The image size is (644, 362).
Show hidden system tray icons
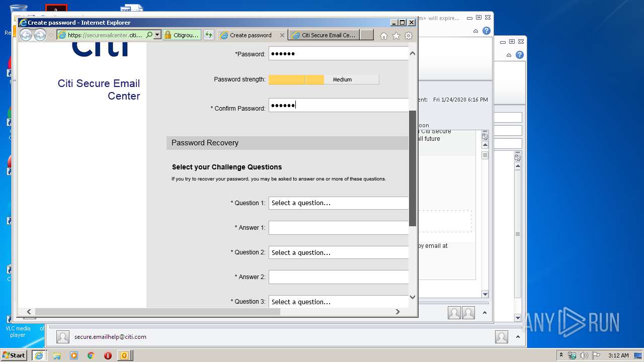click(x=561, y=355)
